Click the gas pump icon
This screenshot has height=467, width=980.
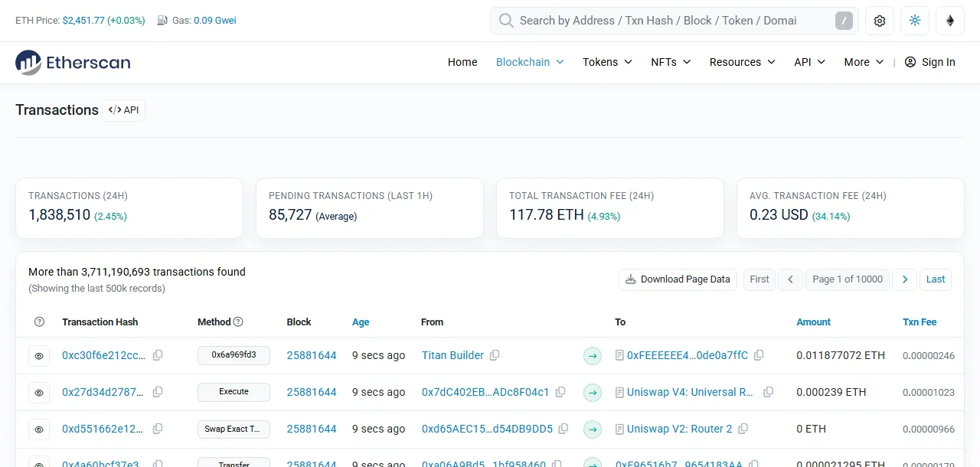[162, 21]
